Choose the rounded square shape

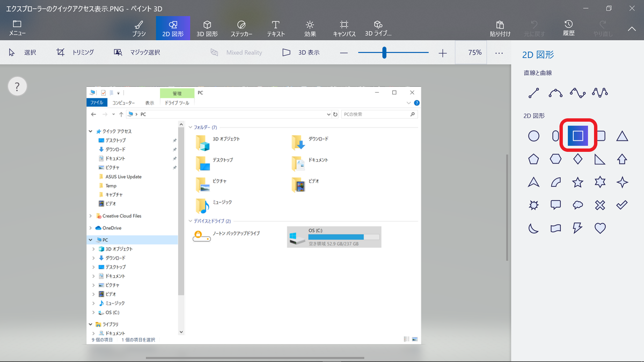pos(601,136)
